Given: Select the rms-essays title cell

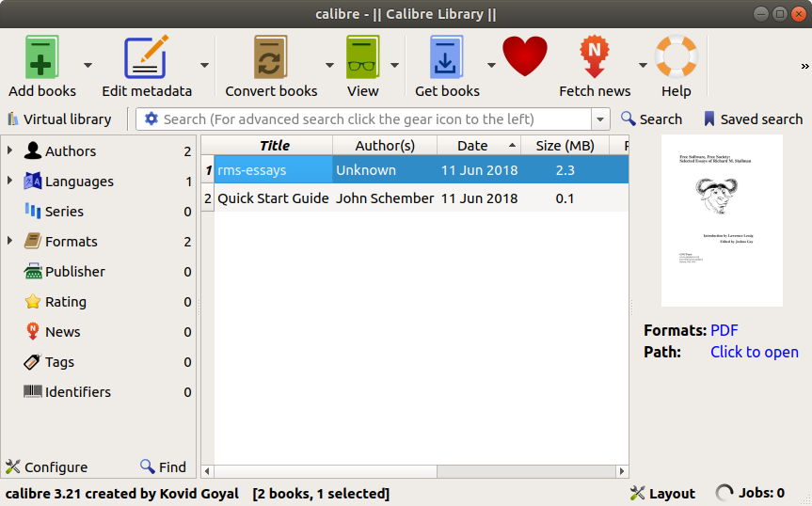Looking at the screenshot, I should pyautogui.click(x=274, y=169).
